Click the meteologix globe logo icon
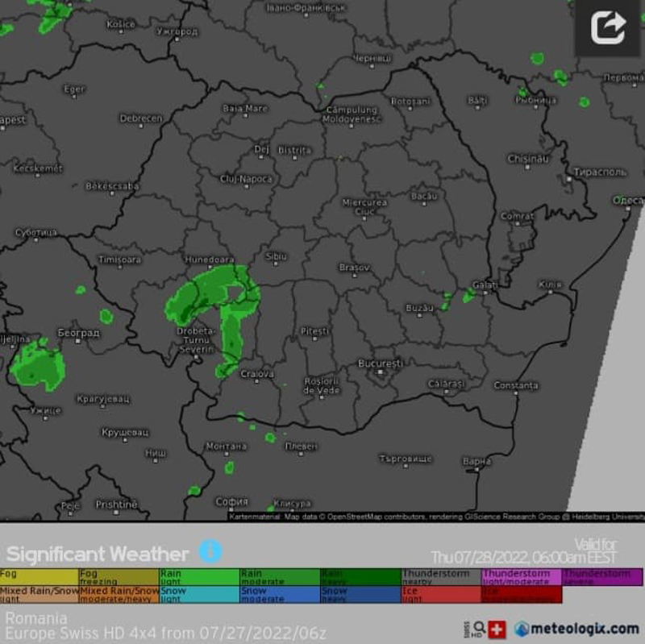 click(x=522, y=629)
